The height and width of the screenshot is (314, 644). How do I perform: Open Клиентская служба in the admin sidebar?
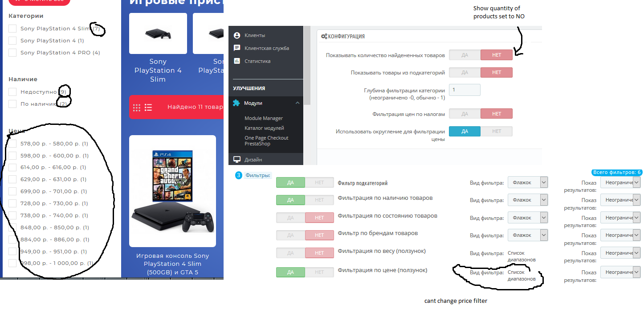coord(267,48)
